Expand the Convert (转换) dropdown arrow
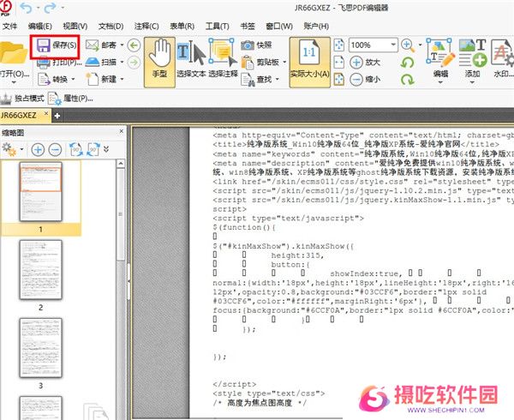514x420 pixels. click(x=73, y=79)
